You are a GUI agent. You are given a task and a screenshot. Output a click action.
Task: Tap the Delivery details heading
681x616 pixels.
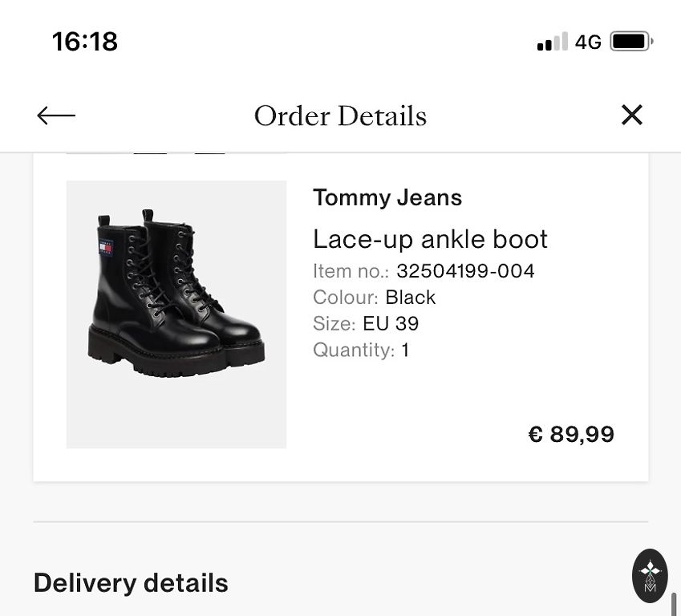coord(131,583)
